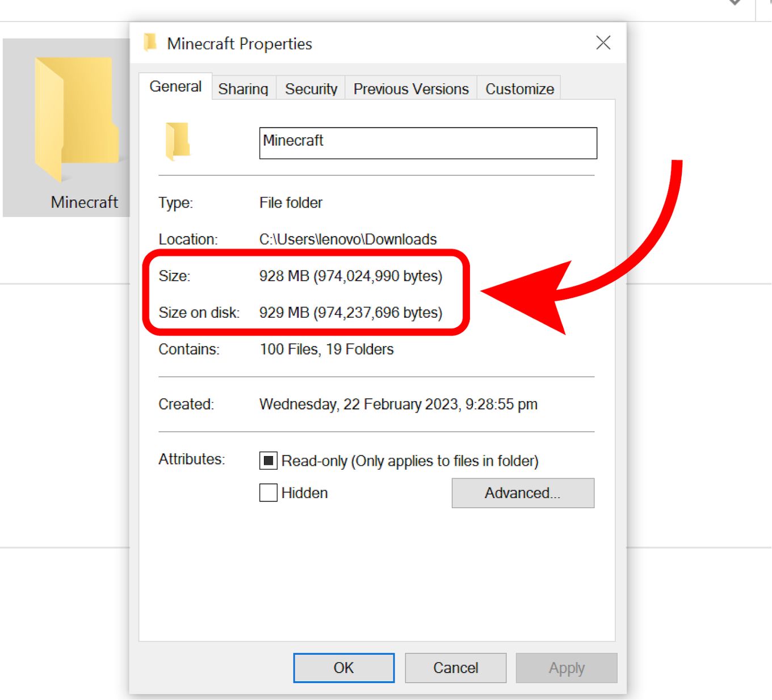
Task: Click the Minecraft label under the Explorer folder
Action: [84, 202]
